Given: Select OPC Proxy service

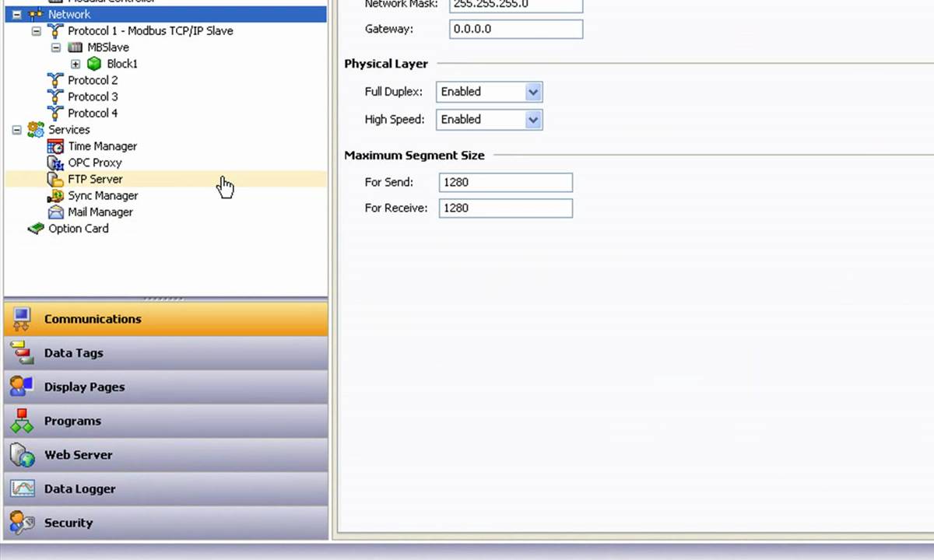Looking at the screenshot, I should click(95, 163).
